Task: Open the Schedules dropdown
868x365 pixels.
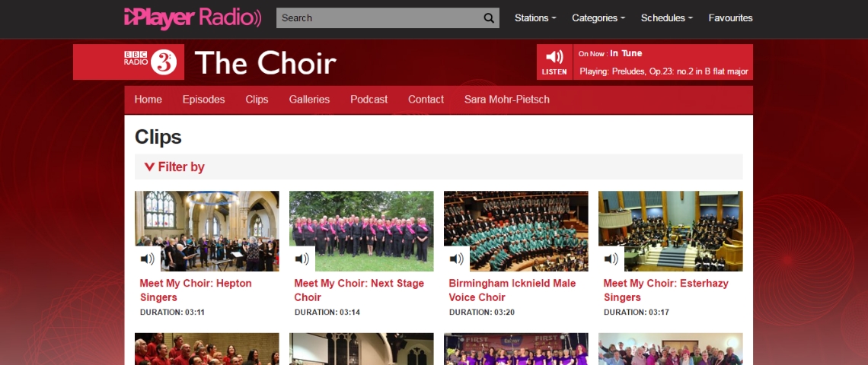Action: [666, 17]
